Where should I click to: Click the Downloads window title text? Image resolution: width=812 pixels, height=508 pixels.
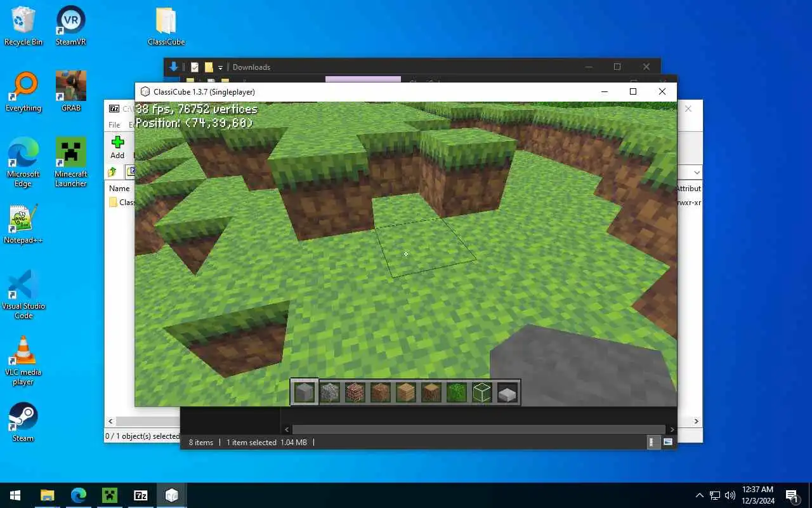[x=251, y=67]
